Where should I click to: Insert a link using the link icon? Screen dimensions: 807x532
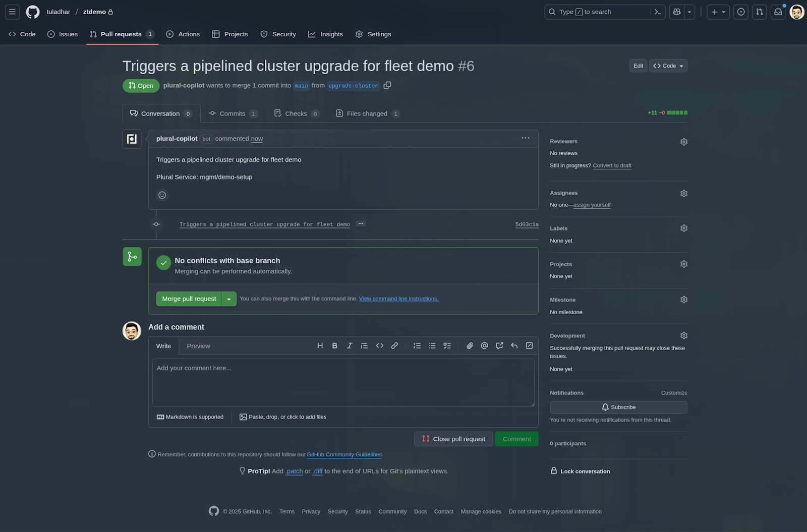(x=394, y=346)
